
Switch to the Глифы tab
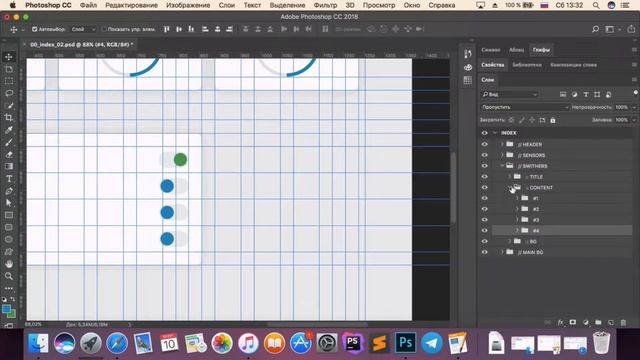click(541, 50)
